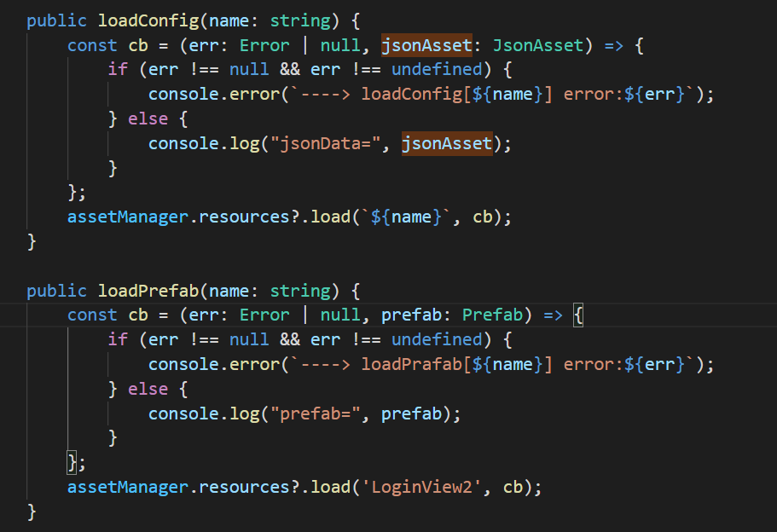This screenshot has width=777, height=532.
Task: Click loadConfig text inside the error template string
Action: point(411,94)
